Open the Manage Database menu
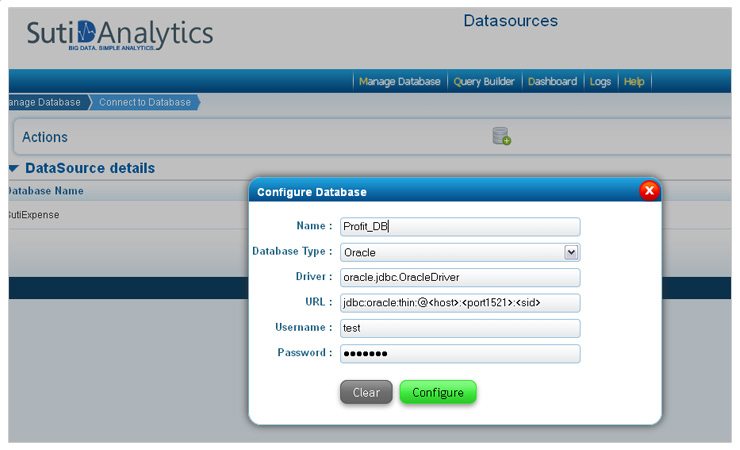The width and height of the screenshot is (740, 450). [x=399, y=82]
